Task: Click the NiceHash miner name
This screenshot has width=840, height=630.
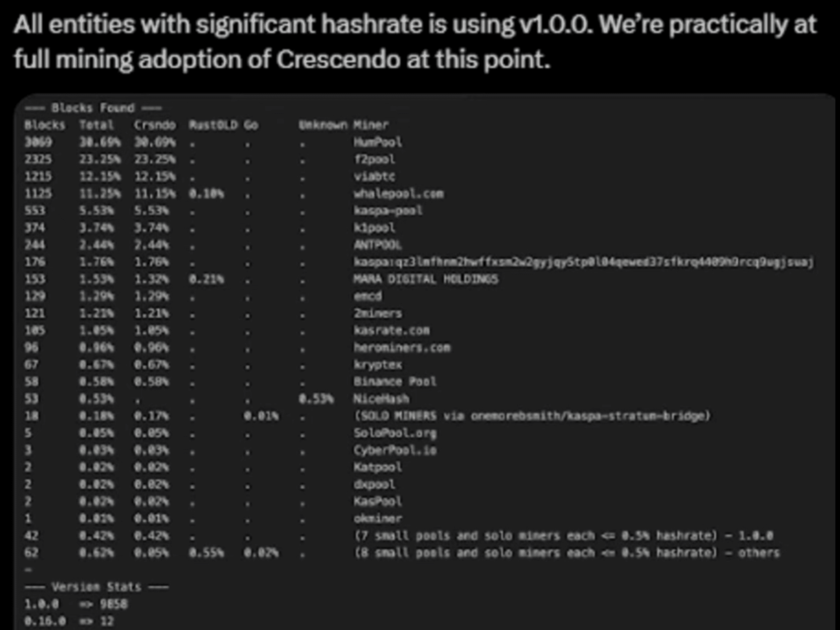Action: coord(381,399)
